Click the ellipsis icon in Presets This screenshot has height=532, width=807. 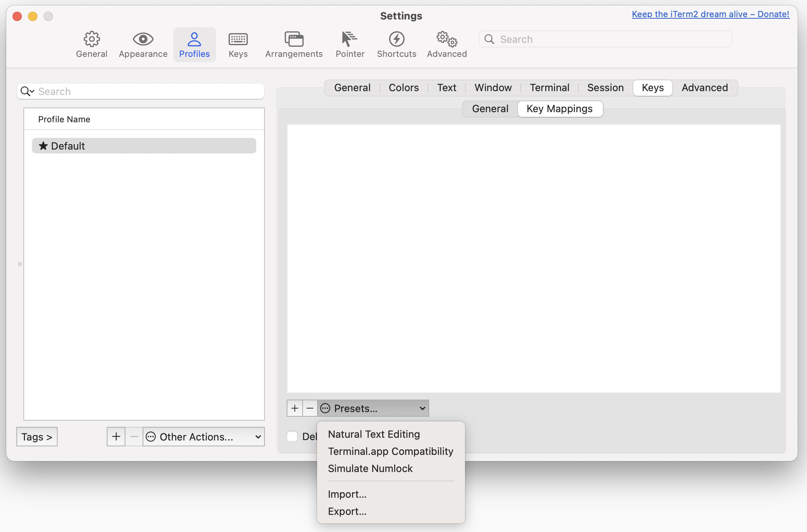click(x=325, y=408)
